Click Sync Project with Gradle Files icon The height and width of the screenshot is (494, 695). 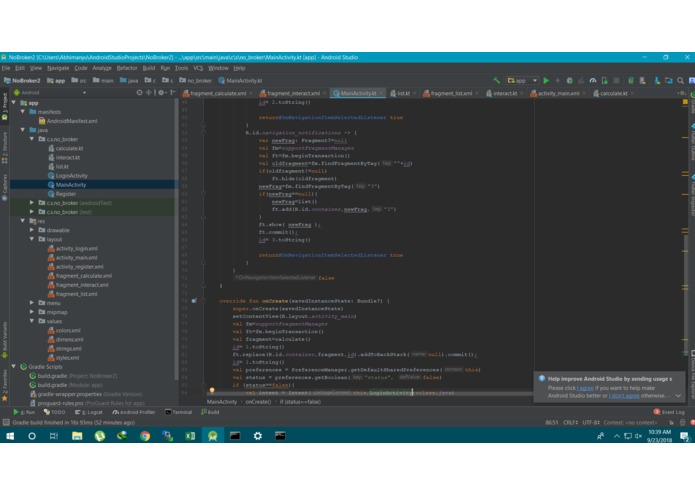click(631, 81)
